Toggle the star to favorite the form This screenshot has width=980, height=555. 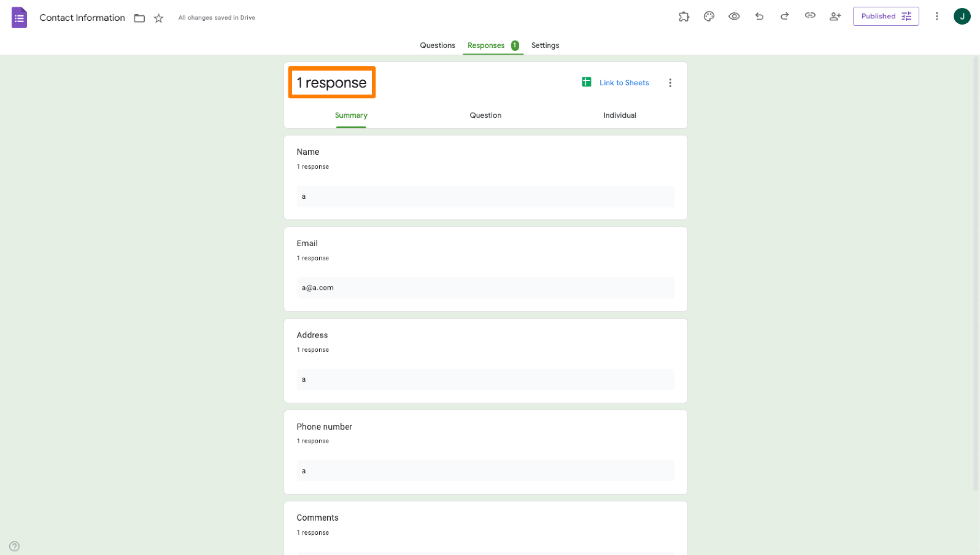click(158, 18)
